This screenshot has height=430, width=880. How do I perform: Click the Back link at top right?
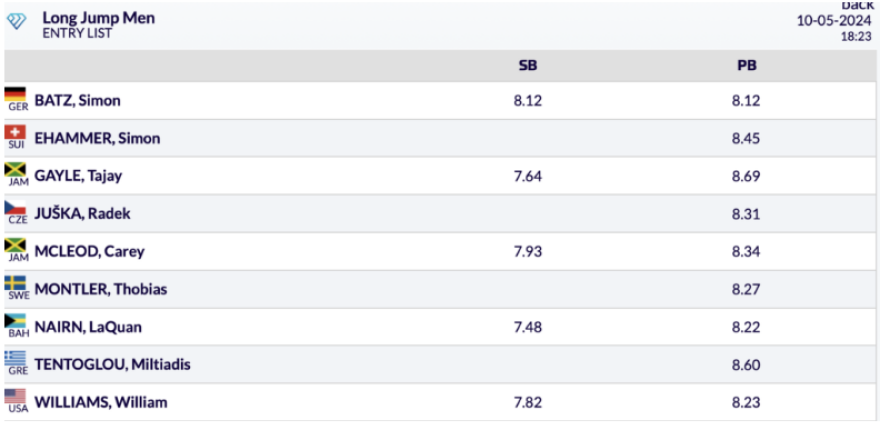click(x=857, y=7)
